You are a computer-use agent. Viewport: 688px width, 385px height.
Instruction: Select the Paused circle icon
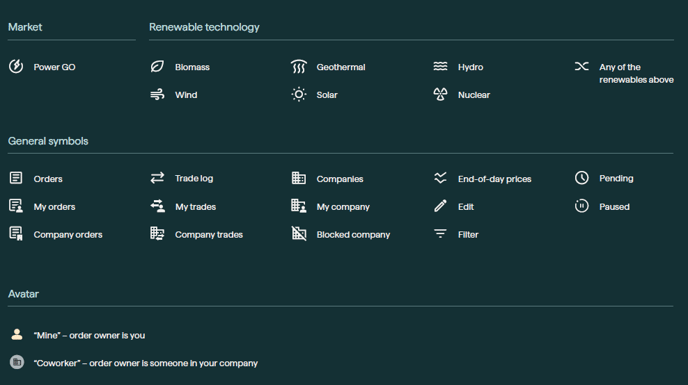point(581,206)
